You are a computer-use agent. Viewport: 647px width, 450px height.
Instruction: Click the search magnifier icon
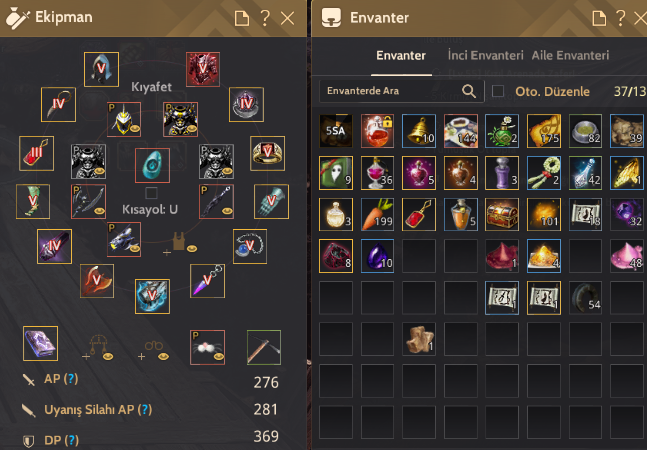469,91
